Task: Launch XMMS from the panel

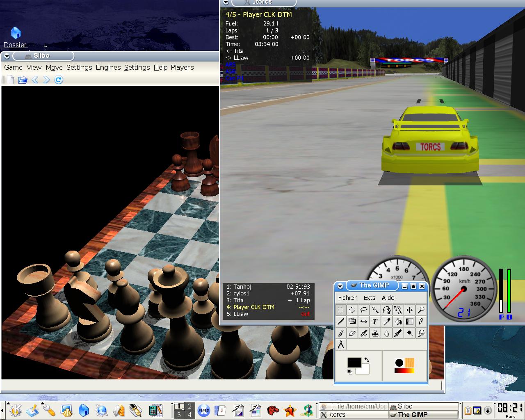Action: point(204,410)
